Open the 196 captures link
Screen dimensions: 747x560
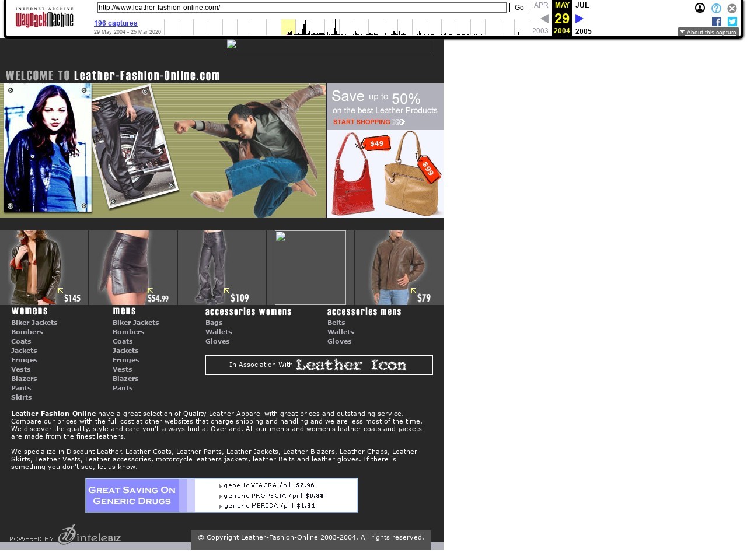(x=116, y=23)
